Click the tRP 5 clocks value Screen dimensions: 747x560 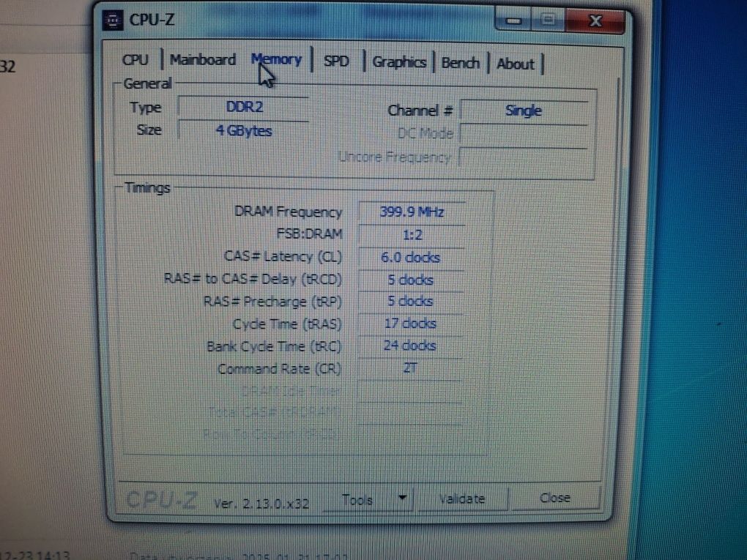click(x=410, y=302)
